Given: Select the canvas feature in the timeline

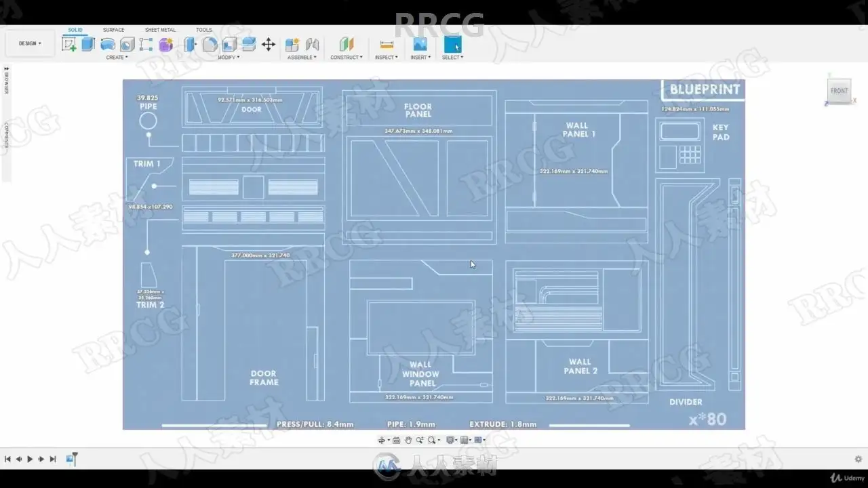Looking at the screenshot, I should click(x=69, y=459).
